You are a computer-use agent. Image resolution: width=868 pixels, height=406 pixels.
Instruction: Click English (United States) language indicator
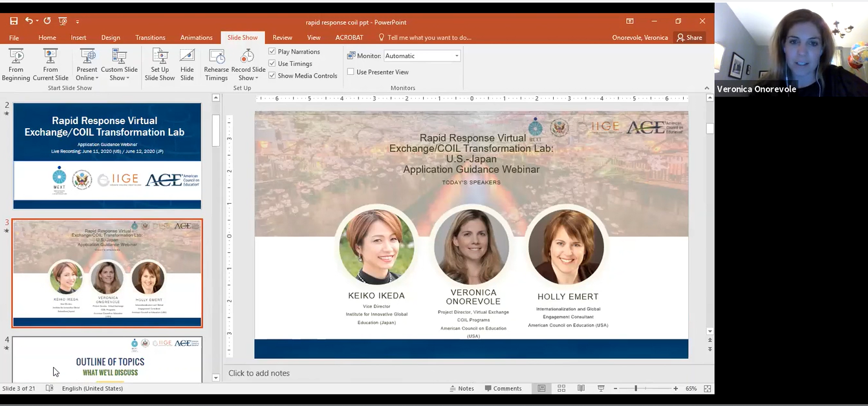tap(92, 389)
